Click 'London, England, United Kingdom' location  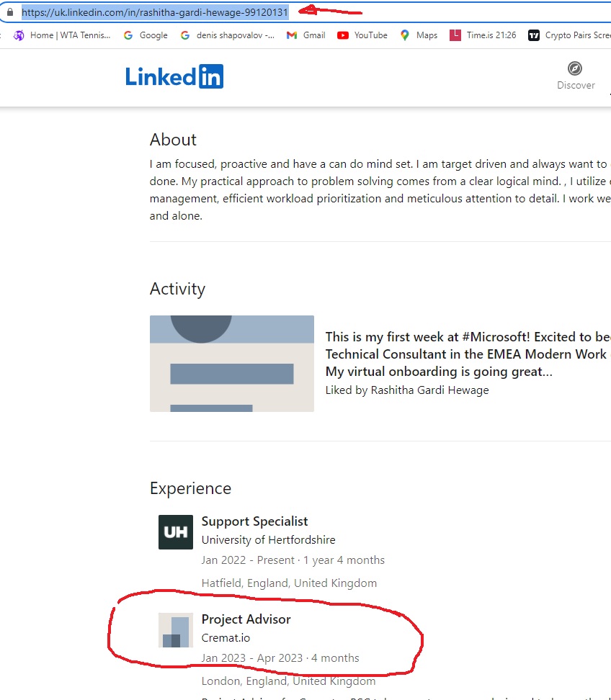click(x=288, y=681)
